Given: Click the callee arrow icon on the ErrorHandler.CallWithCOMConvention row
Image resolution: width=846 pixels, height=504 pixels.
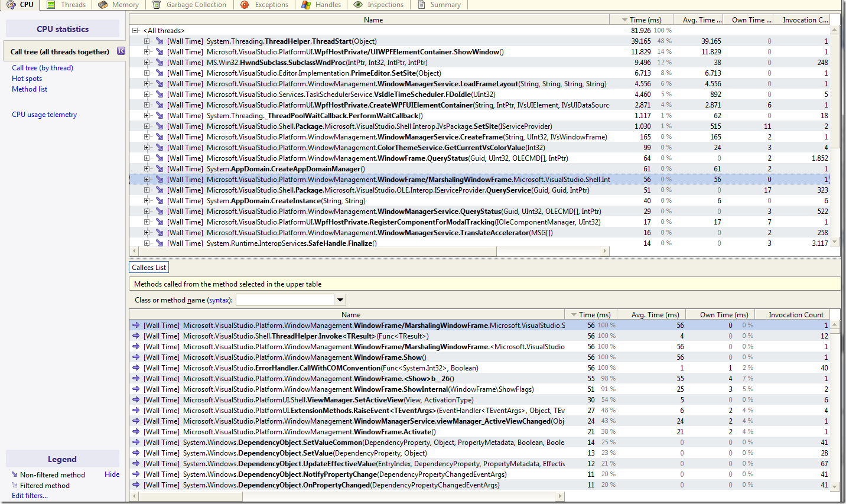Looking at the screenshot, I should click(x=136, y=368).
